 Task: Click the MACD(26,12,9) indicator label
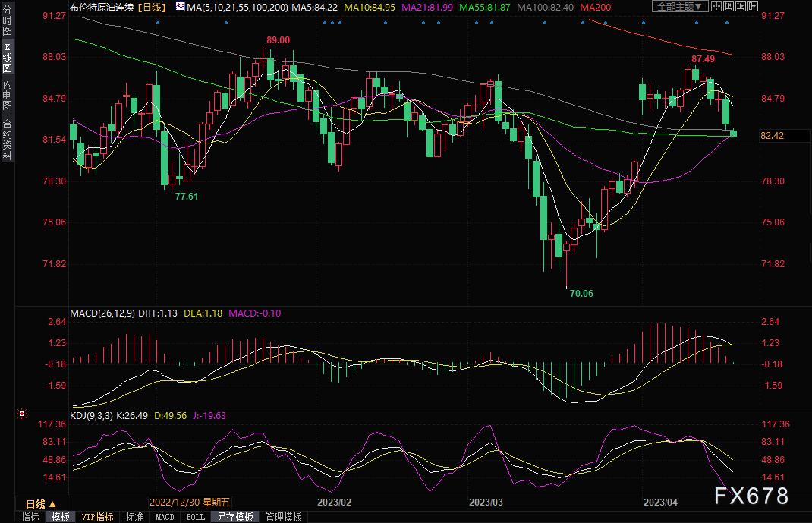pos(102,313)
